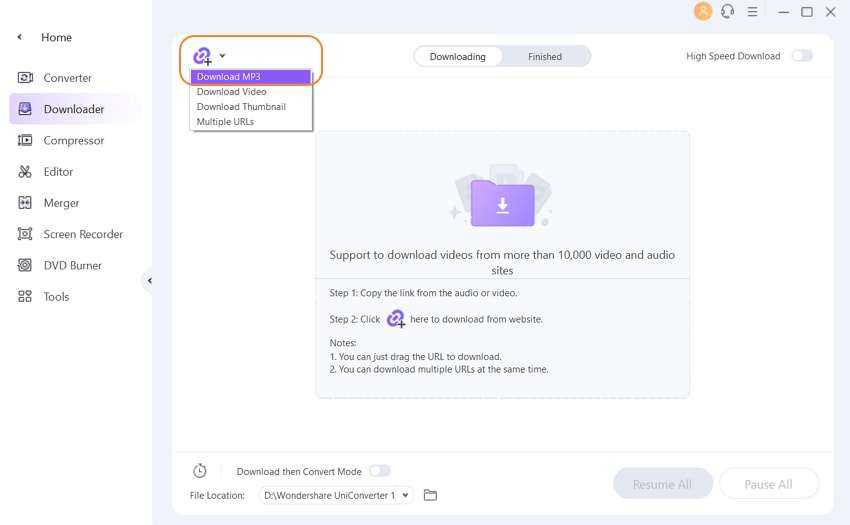850x525 pixels.
Task: Open the Editor scissors tool
Action: (57, 172)
